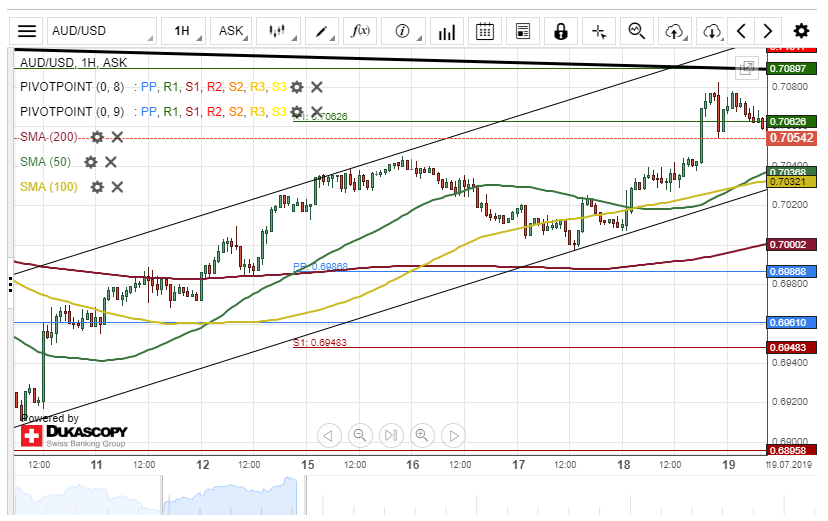Pop out chart using top-right expand icon
The width and height of the screenshot is (828, 521).
[746, 68]
